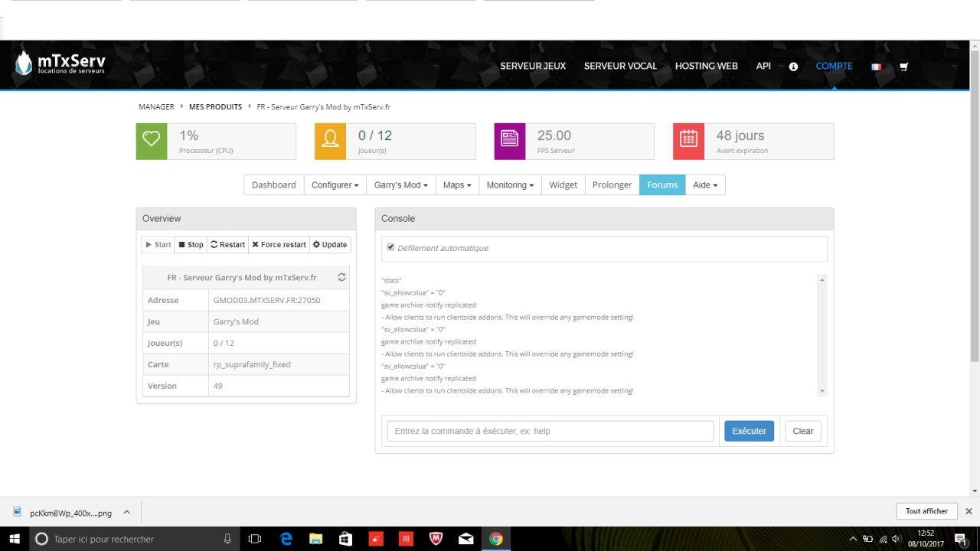980x551 pixels.
Task: Open Microsoft Store from taskbar
Action: pos(346,539)
